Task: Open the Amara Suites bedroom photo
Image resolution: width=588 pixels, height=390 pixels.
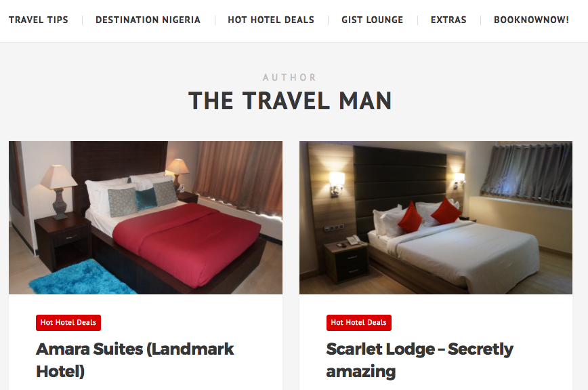Action: tap(146, 217)
